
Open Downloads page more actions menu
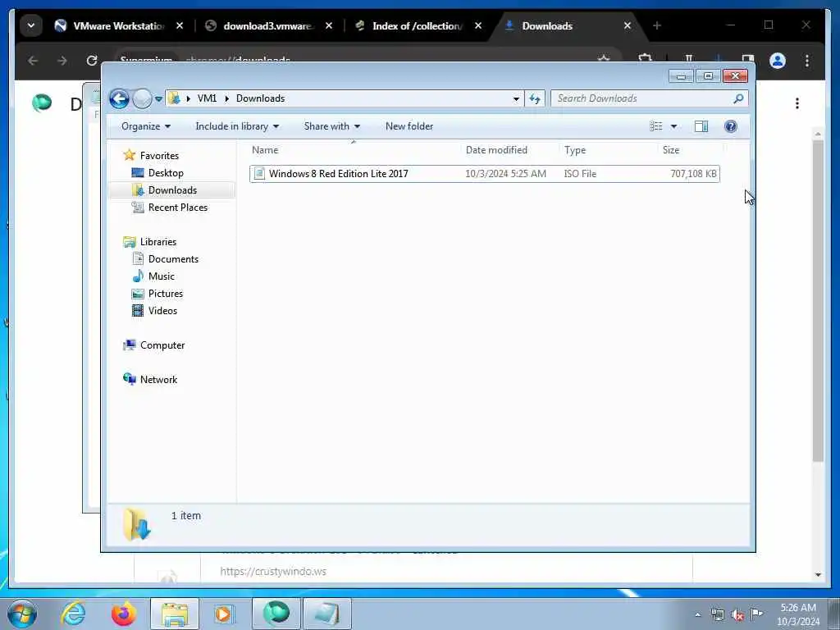[797, 103]
